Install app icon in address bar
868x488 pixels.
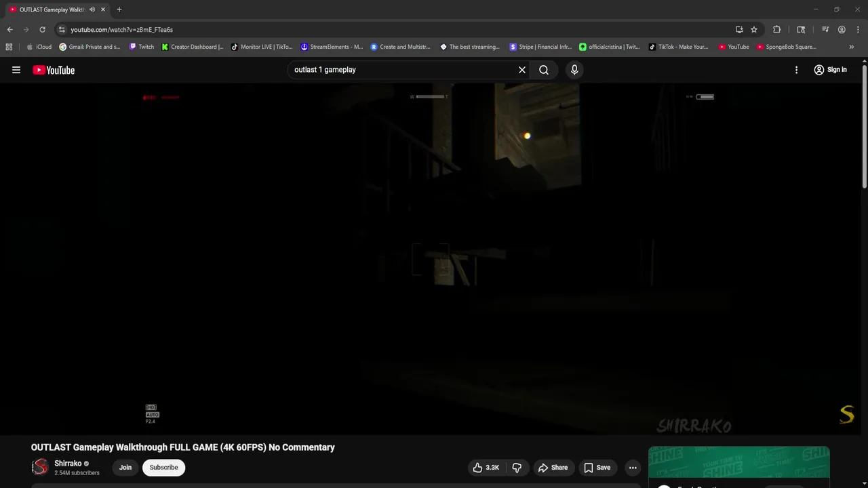click(739, 30)
